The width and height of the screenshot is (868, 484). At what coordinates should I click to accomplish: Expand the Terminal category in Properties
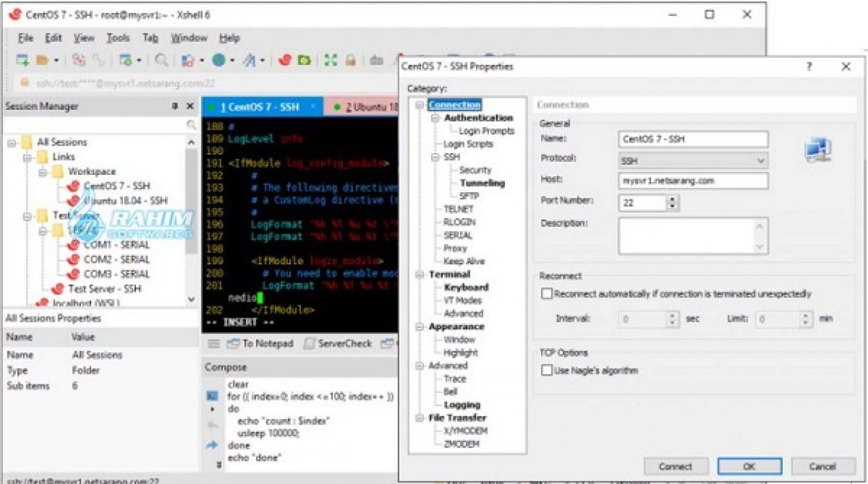coord(420,274)
